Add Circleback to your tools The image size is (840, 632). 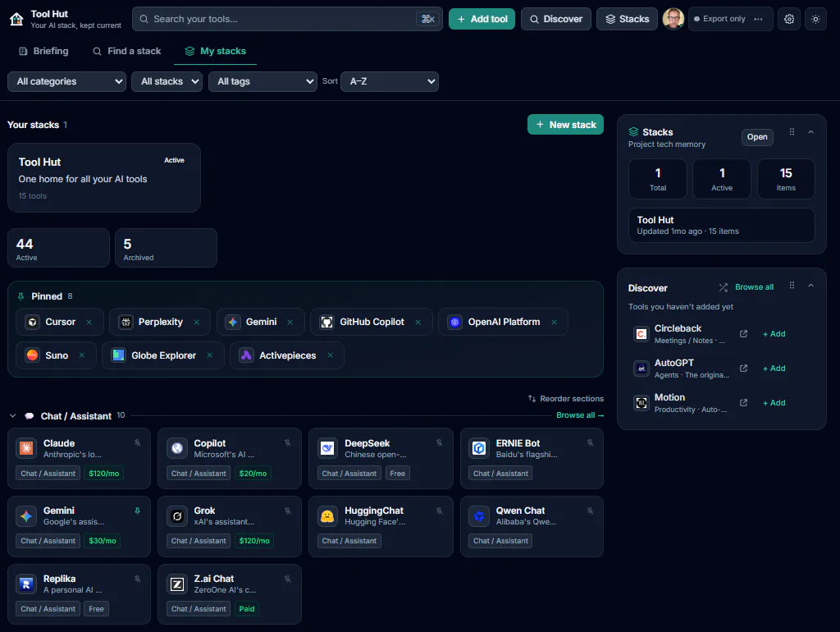(x=774, y=334)
